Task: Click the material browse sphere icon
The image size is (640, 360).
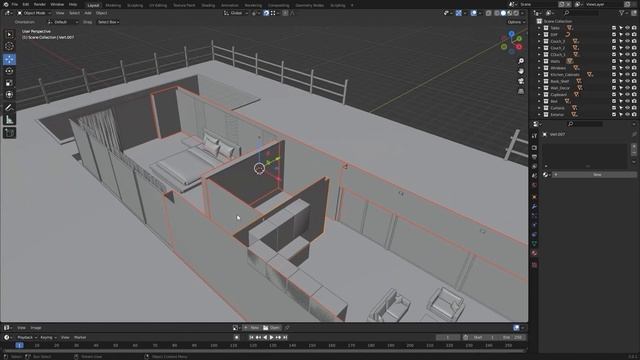Action: tap(546, 174)
